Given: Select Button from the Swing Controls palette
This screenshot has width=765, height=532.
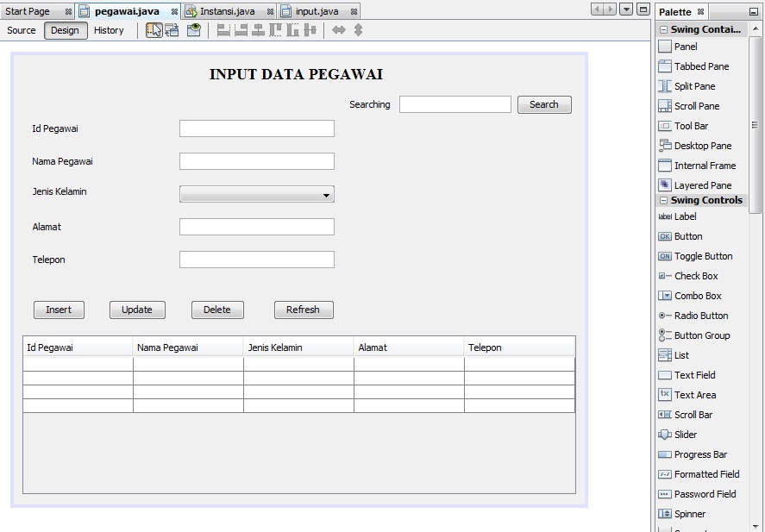Looking at the screenshot, I should 684,236.
